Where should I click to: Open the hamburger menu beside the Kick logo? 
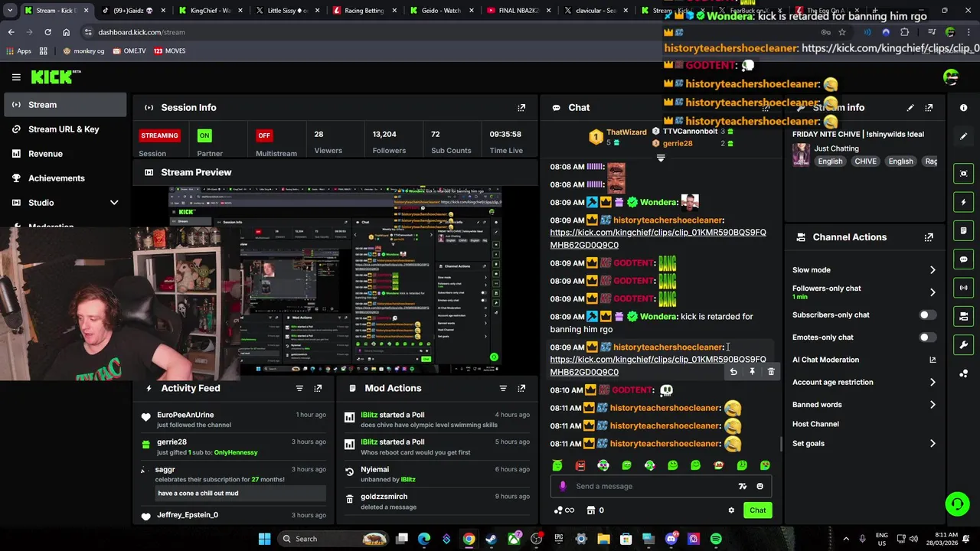[16, 77]
